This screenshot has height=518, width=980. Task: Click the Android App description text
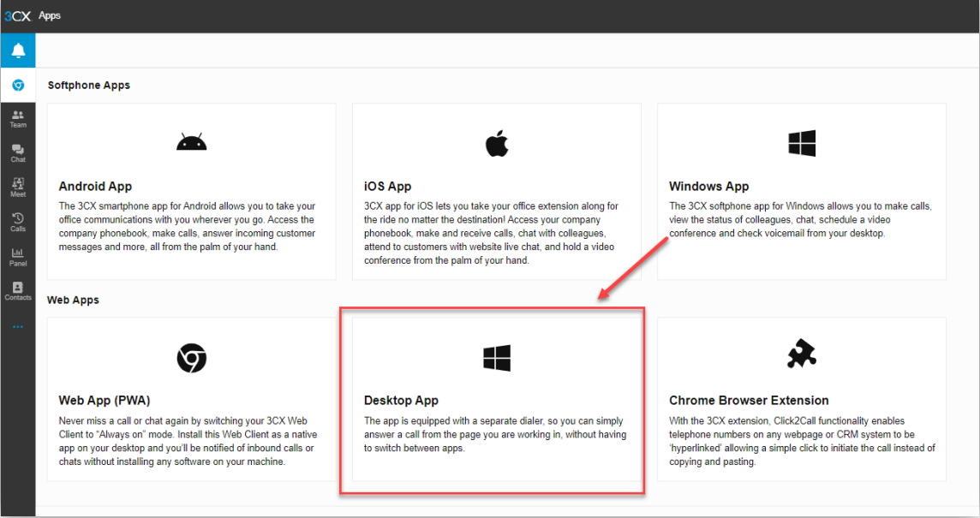[187, 226]
